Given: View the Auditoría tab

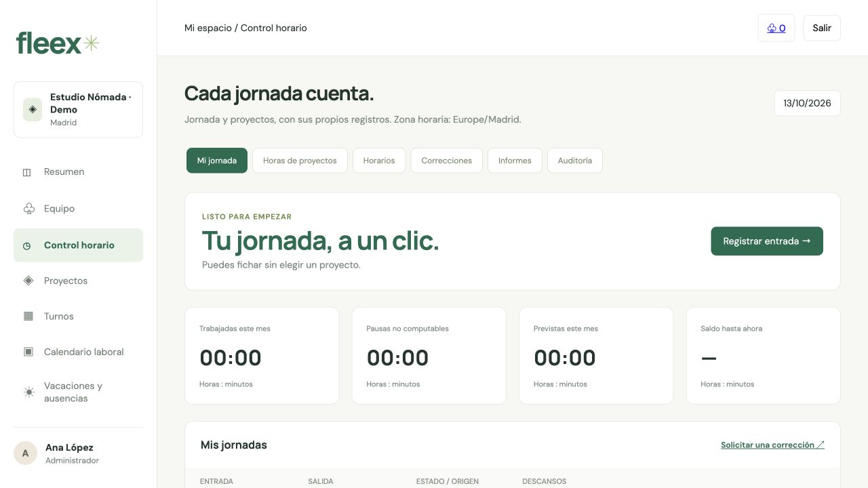Looking at the screenshot, I should point(575,161).
